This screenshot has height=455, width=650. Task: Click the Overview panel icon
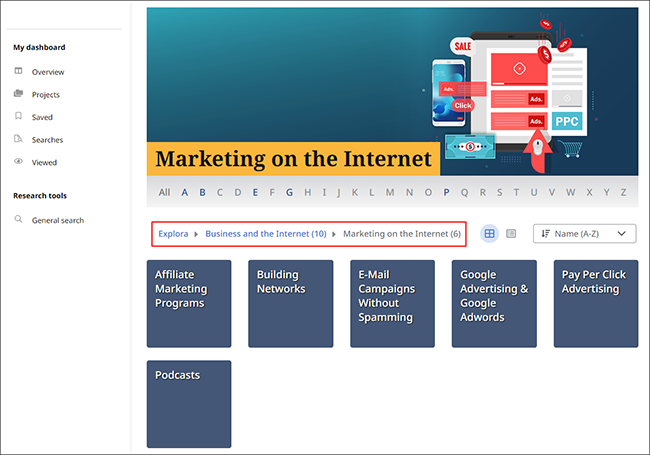[x=18, y=71]
